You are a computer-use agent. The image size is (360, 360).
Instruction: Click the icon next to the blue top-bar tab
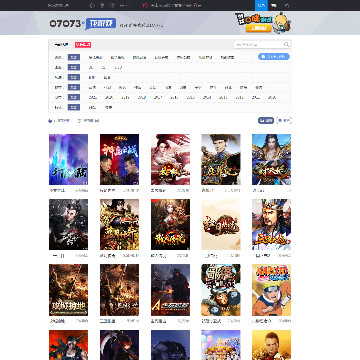(274, 5)
